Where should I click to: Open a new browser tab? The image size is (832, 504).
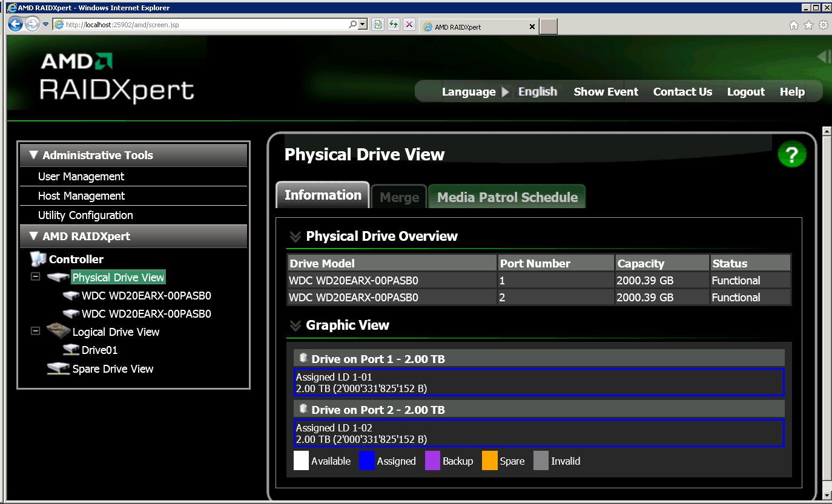pyautogui.click(x=549, y=27)
